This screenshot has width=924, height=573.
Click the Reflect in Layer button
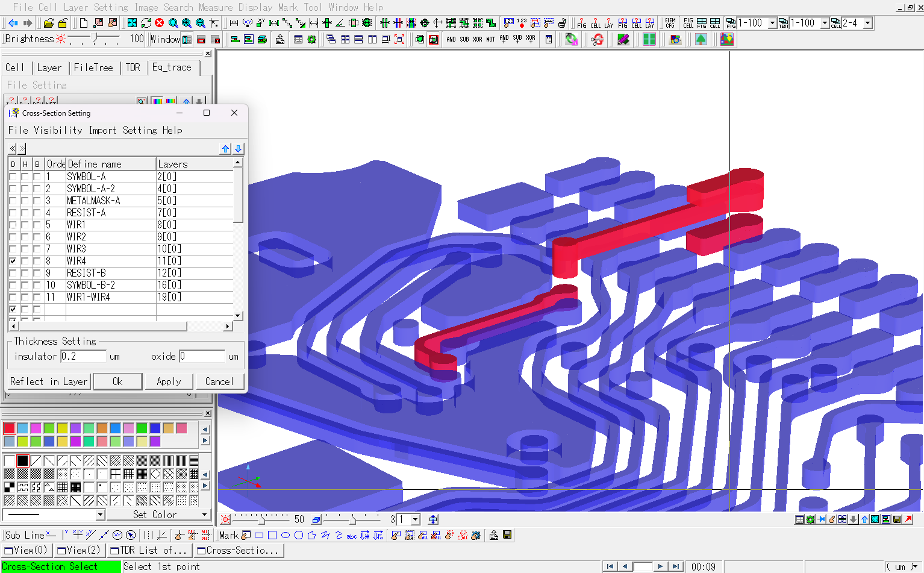click(49, 381)
